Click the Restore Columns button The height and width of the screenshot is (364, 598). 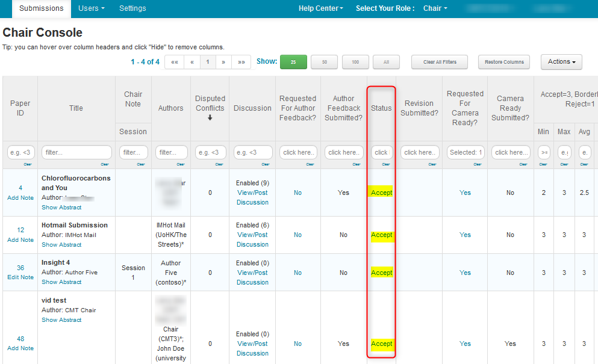tap(504, 62)
